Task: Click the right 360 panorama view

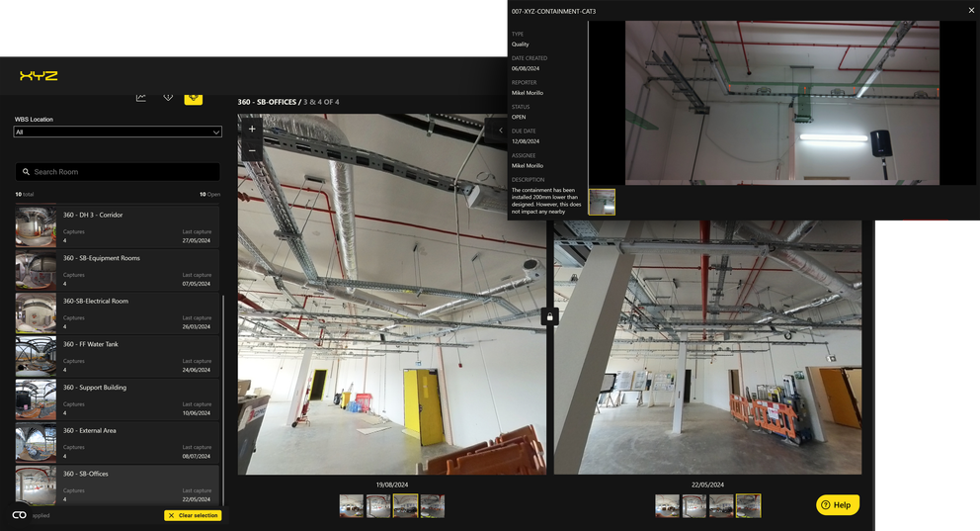Action: coord(707,347)
